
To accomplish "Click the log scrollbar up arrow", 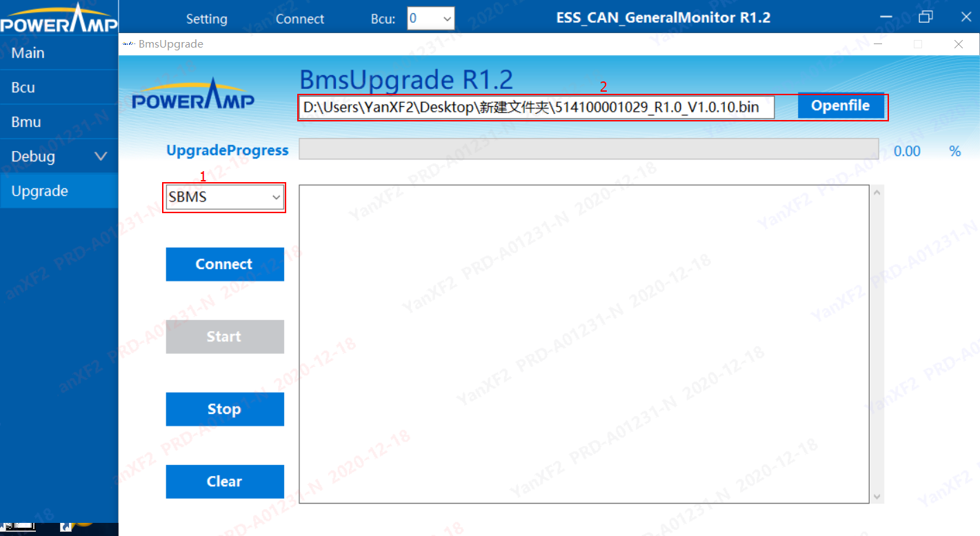I will coord(877,192).
